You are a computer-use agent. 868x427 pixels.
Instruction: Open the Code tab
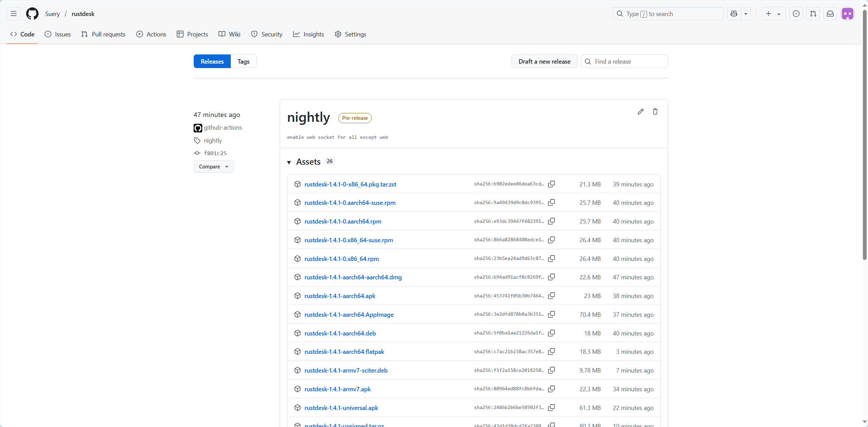point(22,34)
